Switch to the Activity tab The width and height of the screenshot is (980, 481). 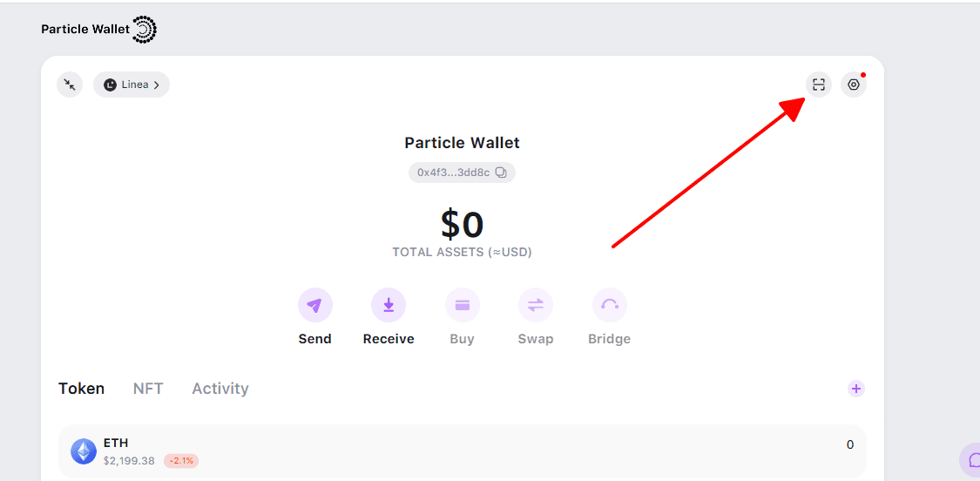point(220,389)
